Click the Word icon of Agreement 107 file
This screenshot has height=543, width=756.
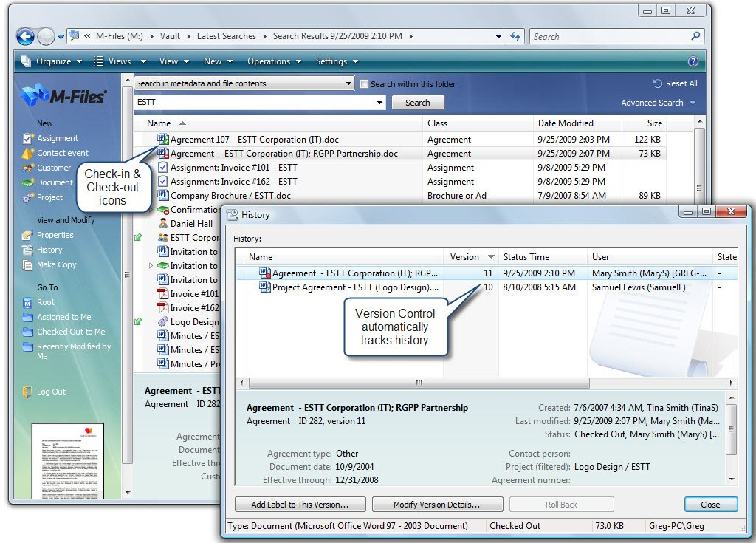[163, 139]
